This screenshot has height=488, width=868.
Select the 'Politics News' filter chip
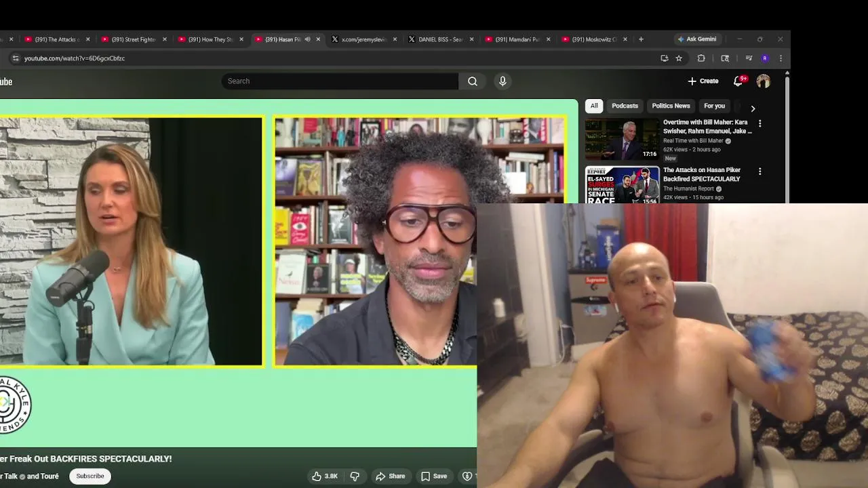[x=671, y=106]
